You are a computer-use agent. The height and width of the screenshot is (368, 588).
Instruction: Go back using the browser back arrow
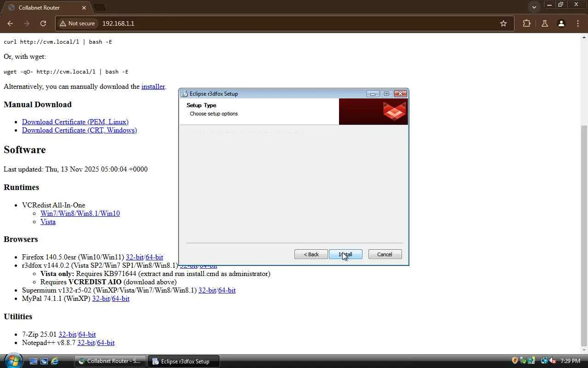coord(10,23)
